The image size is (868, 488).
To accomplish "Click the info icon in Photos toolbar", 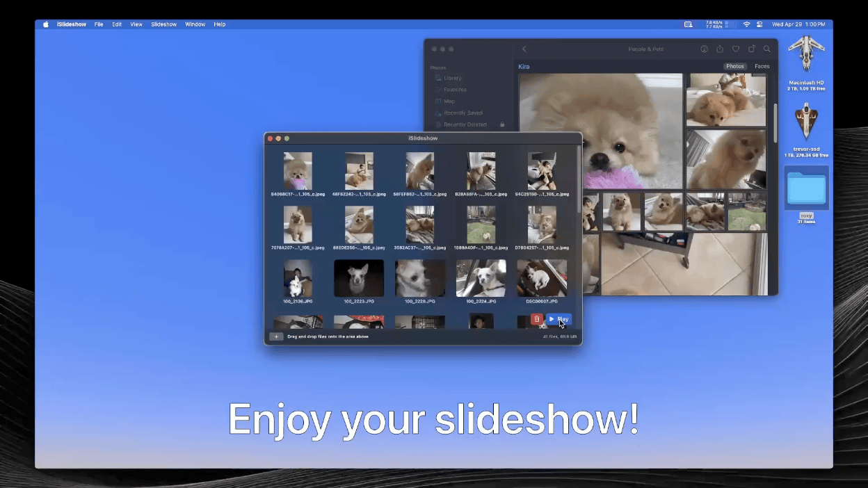I will point(704,49).
